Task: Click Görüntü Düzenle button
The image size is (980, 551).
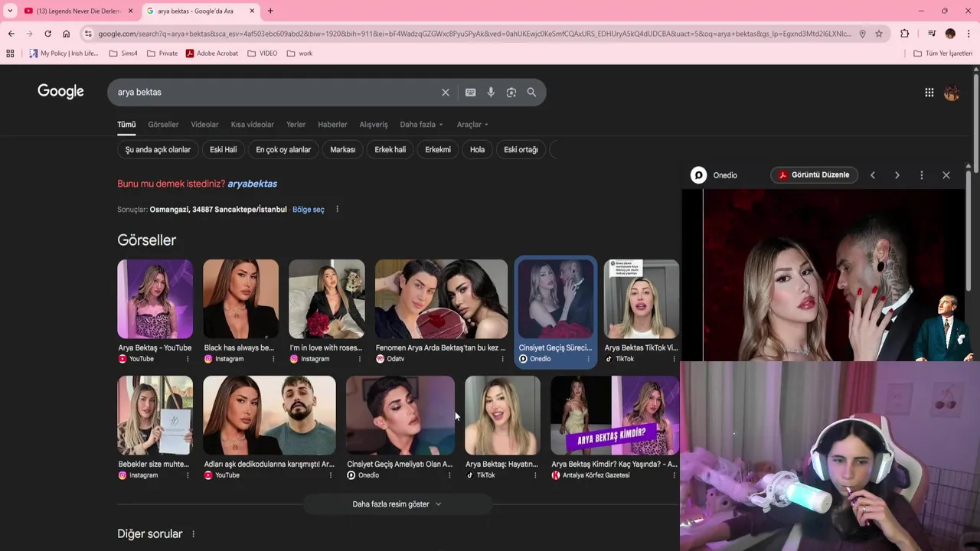Action: (814, 175)
